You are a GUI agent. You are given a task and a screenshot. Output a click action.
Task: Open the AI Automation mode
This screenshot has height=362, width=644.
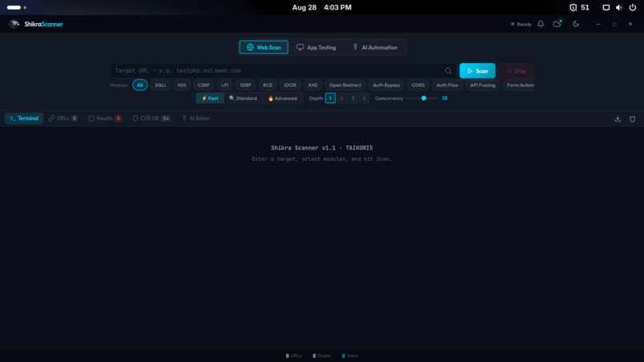point(375,47)
